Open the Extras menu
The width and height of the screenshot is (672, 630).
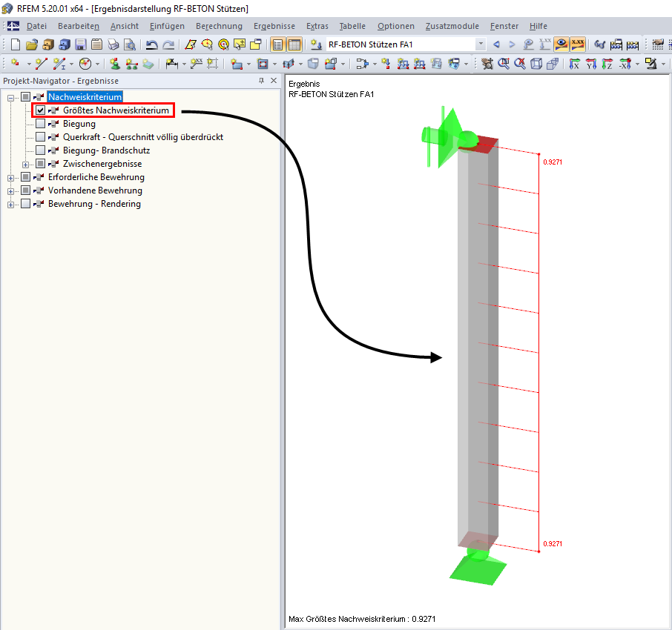pyautogui.click(x=317, y=26)
